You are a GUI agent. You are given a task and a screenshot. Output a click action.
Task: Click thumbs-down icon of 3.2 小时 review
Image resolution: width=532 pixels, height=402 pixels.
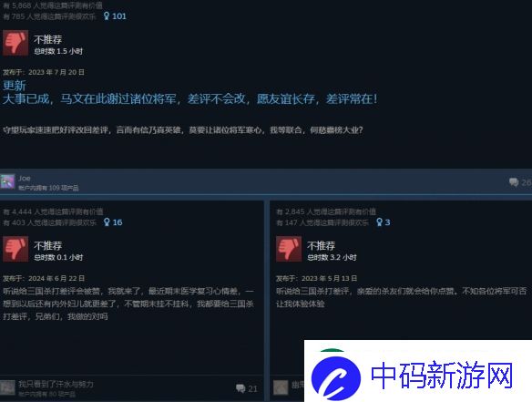click(289, 249)
